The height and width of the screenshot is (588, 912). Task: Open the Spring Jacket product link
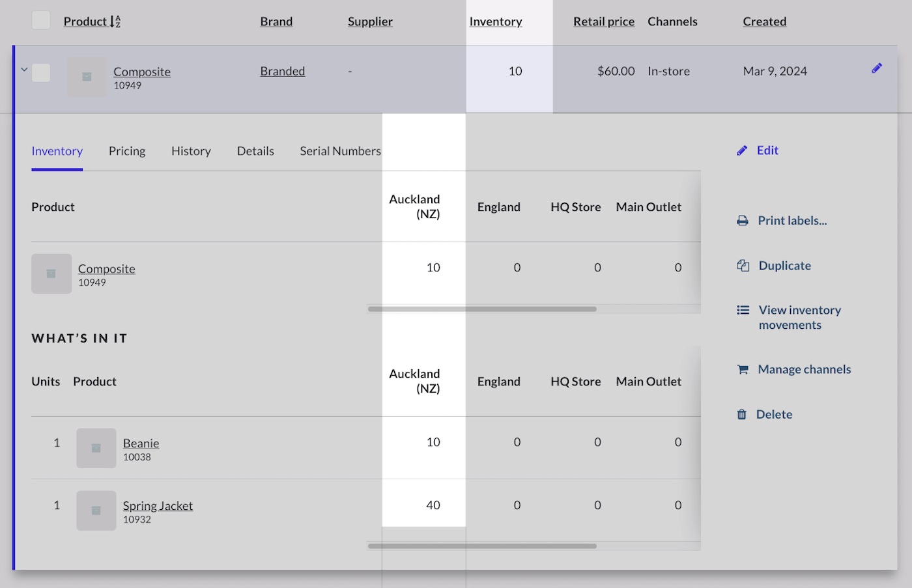(158, 506)
